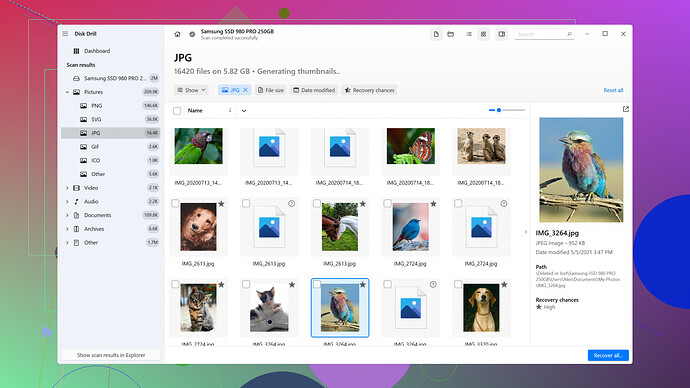Open the Recovery chances filter
The height and width of the screenshot is (388, 690).
point(369,90)
